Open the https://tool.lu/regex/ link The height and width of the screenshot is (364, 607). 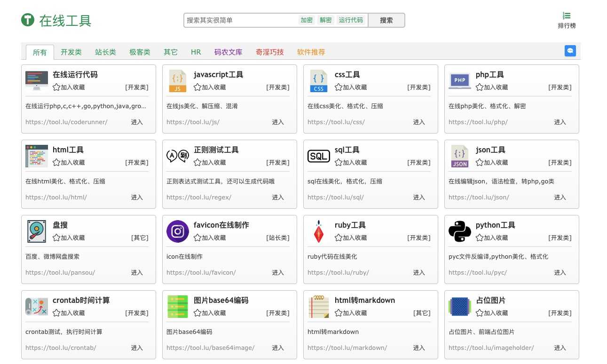(199, 197)
